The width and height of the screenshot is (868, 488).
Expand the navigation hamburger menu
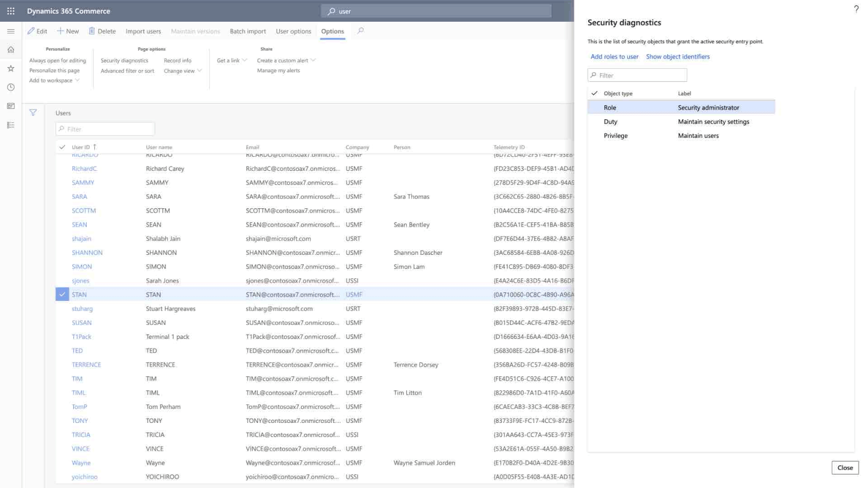[11, 31]
